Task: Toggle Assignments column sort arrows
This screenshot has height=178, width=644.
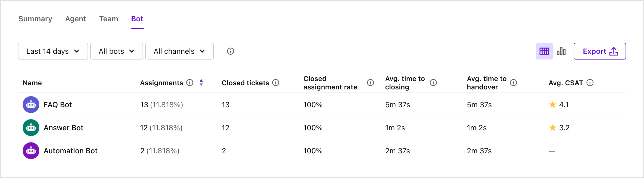Action: (201, 83)
